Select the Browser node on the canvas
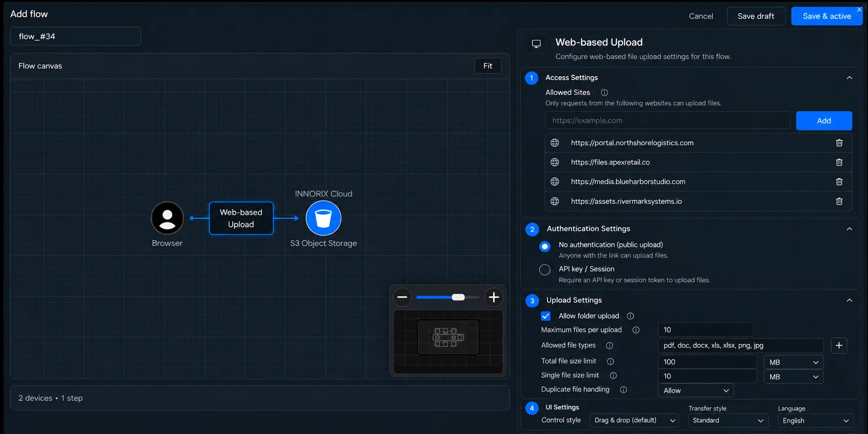Viewport: 868px width, 434px height. click(167, 218)
